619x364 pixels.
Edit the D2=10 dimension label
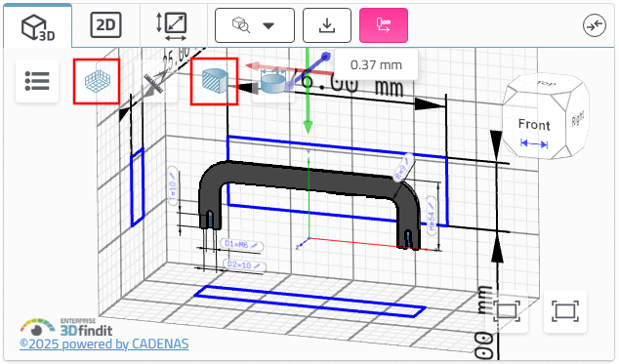pyautogui.click(x=244, y=264)
